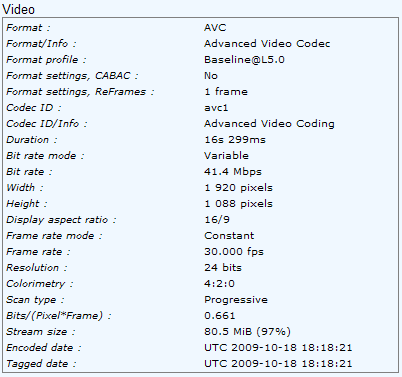This screenshot has height=377, width=402.
Task: Select the Colorimetry 4:2:0 value
Action: 219,284
